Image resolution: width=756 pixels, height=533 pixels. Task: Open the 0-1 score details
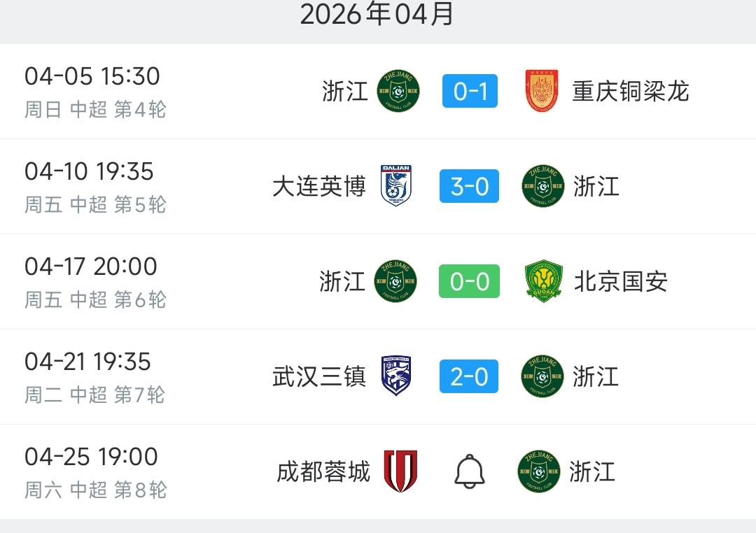469,92
